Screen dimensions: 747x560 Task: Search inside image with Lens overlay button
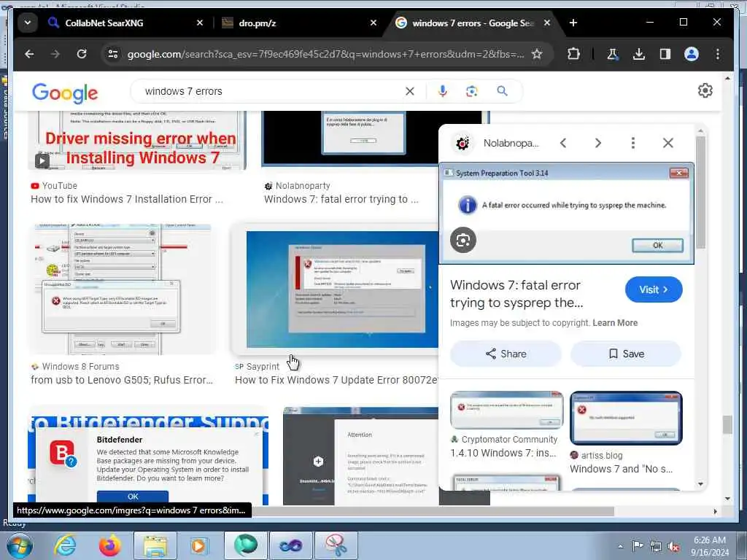pos(463,240)
